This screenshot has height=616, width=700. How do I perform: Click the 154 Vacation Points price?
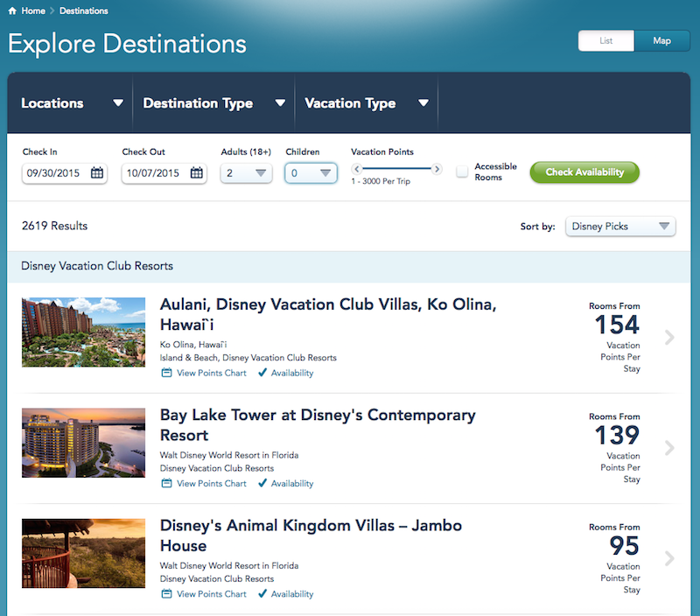617,325
